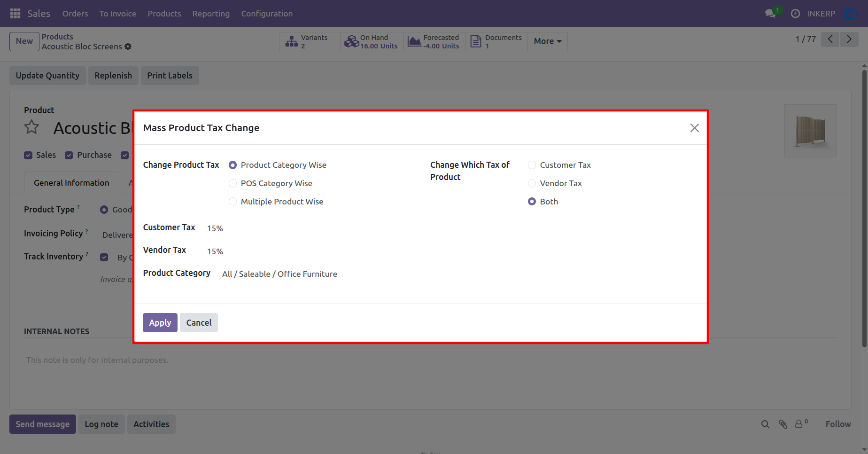Select Product Category Wise radio
The width and height of the screenshot is (868, 454).
point(232,165)
